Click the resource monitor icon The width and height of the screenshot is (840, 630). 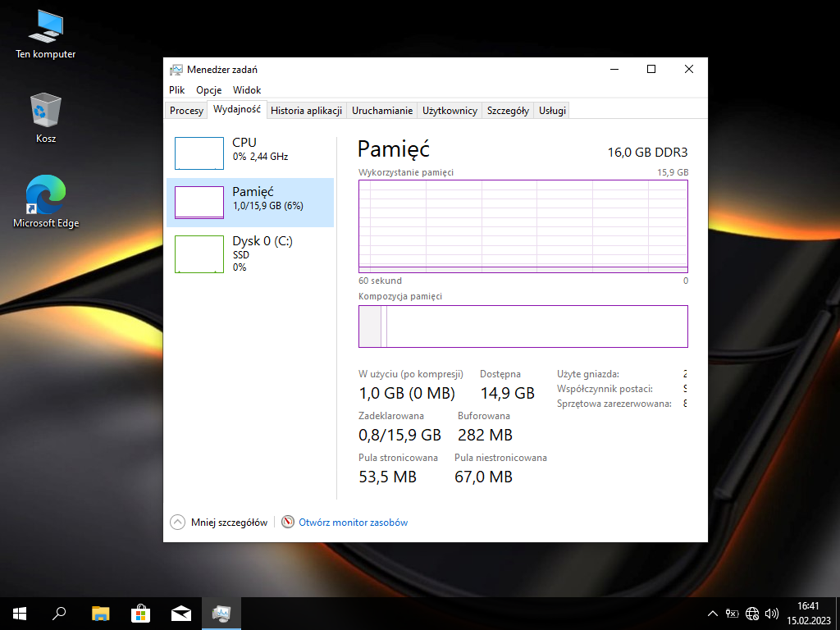pos(287,522)
